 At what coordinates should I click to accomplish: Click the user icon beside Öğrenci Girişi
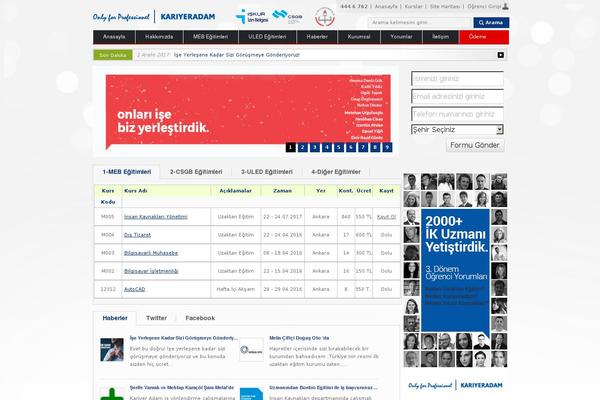[x=505, y=7]
